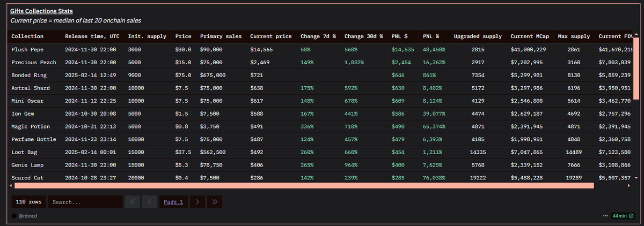Sort by Primary sales column header

[x=221, y=36]
